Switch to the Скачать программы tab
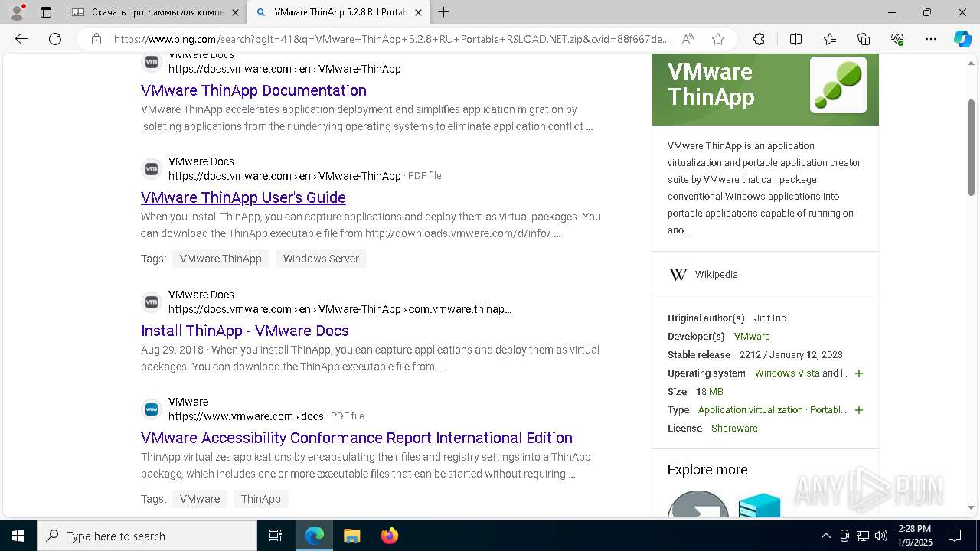The height and width of the screenshot is (551, 980). click(x=157, y=12)
